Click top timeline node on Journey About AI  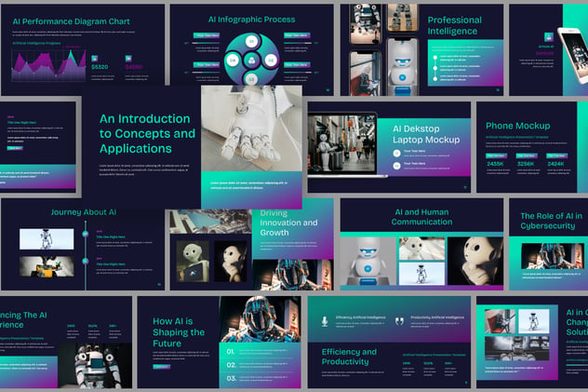tap(86, 234)
